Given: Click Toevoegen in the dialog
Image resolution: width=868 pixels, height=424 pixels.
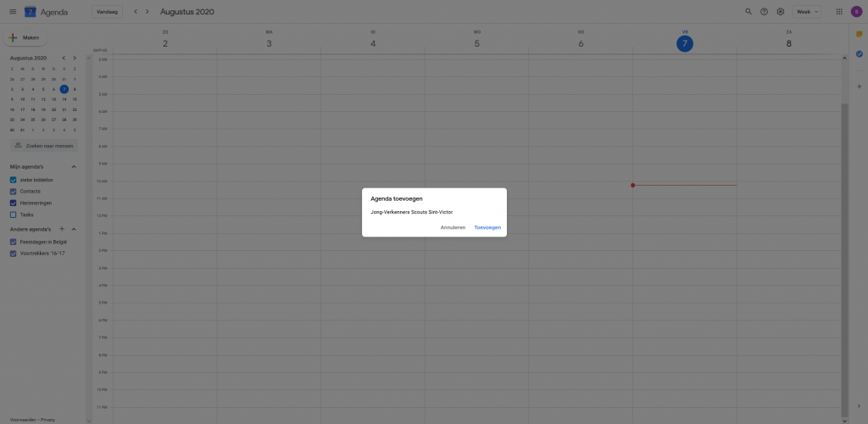Looking at the screenshot, I should (x=487, y=227).
